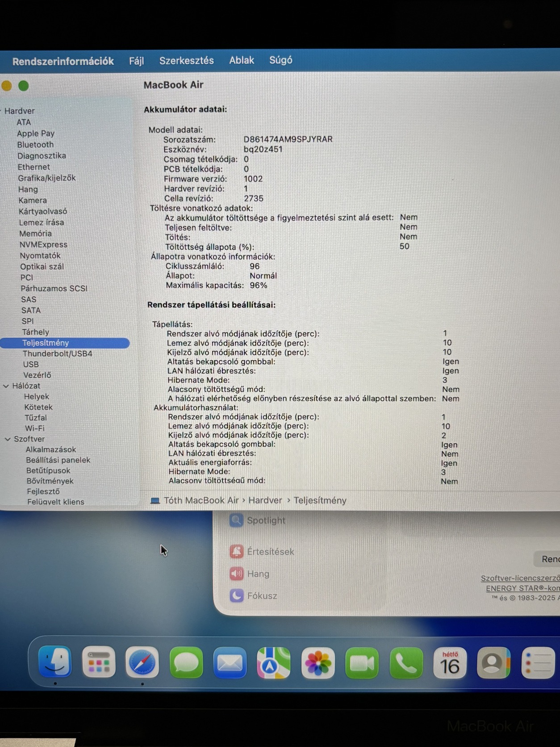Open the Rendszerinformációk app menu
This screenshot has width=560, height=747.
[x=63, y=61]
